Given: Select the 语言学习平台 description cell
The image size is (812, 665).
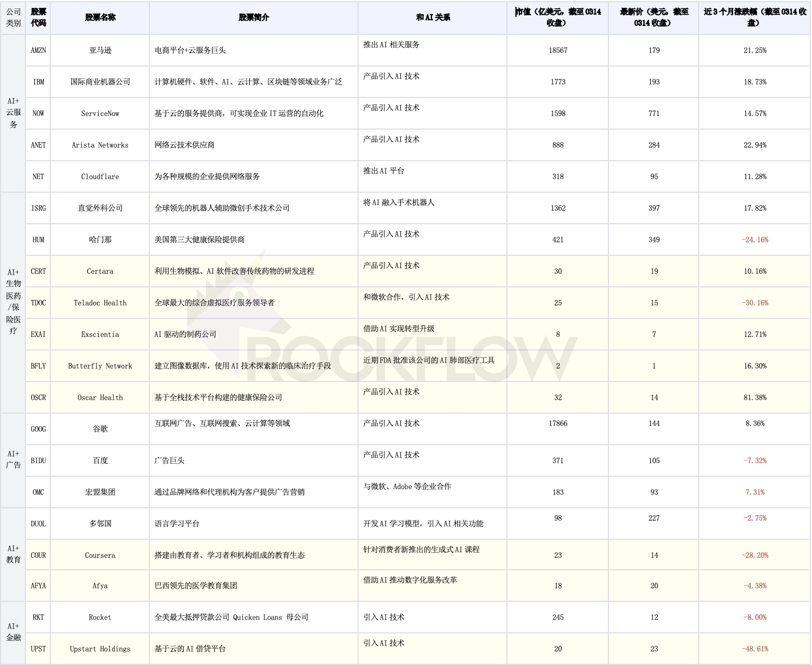Looking at the screenshot, I should click(254, 524).
